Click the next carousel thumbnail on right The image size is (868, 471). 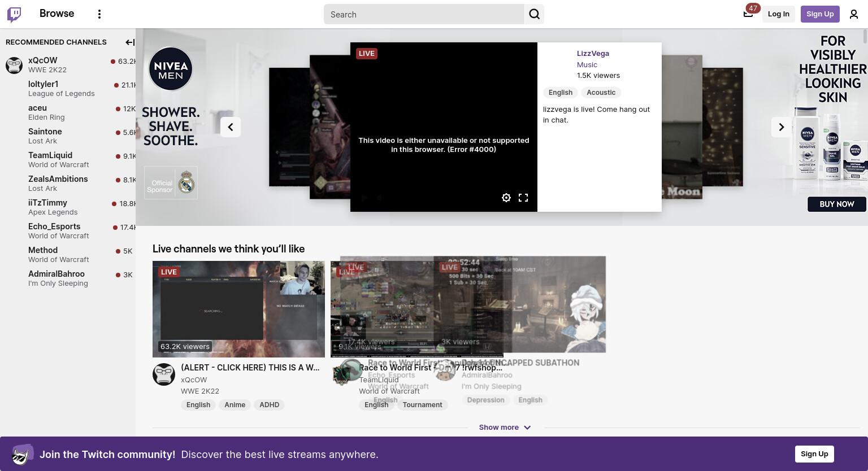682,127
